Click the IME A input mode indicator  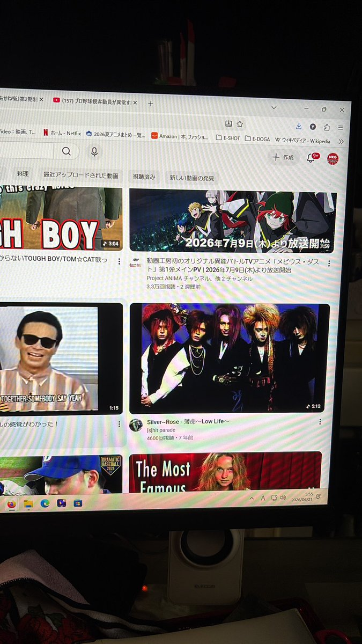pyautogui.click(x=263, y=498)
